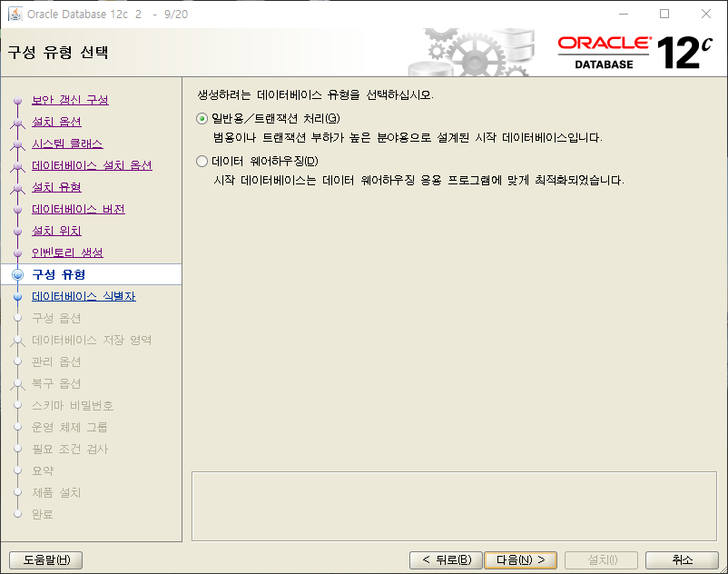Screen dimensions: 728x574
Task: Click the step marker beside 데이터베이스 식별자
Action: pyautogui.click(x=17, y=297)
